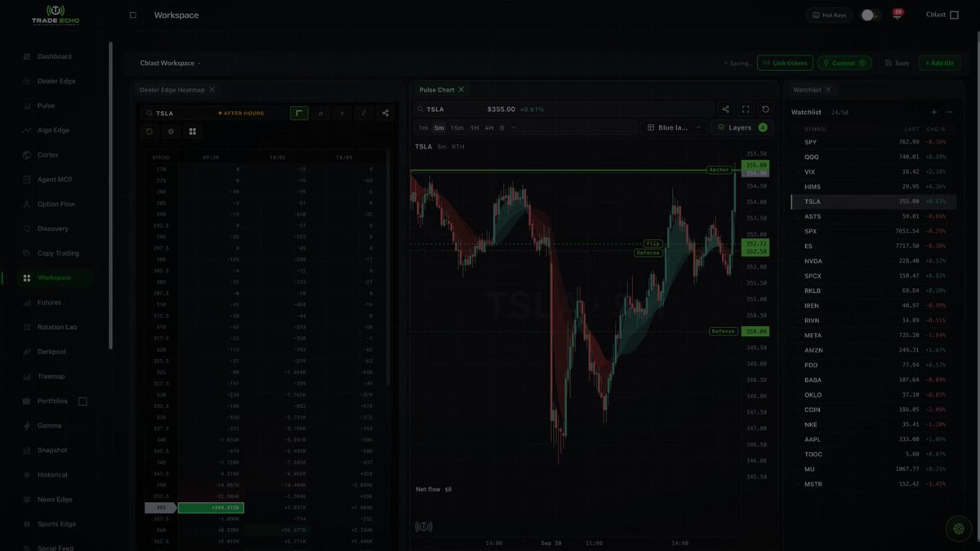The image size is (980, 551).
Task: Open the Gamma page
Action: [x=49, y=425]
